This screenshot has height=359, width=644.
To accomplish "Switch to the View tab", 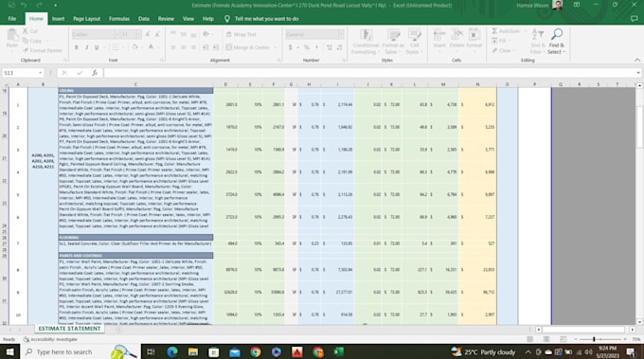I will [x=188, y=19].
